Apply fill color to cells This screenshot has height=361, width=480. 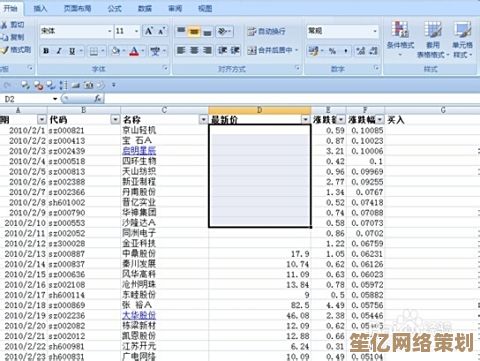coord(116,51)
